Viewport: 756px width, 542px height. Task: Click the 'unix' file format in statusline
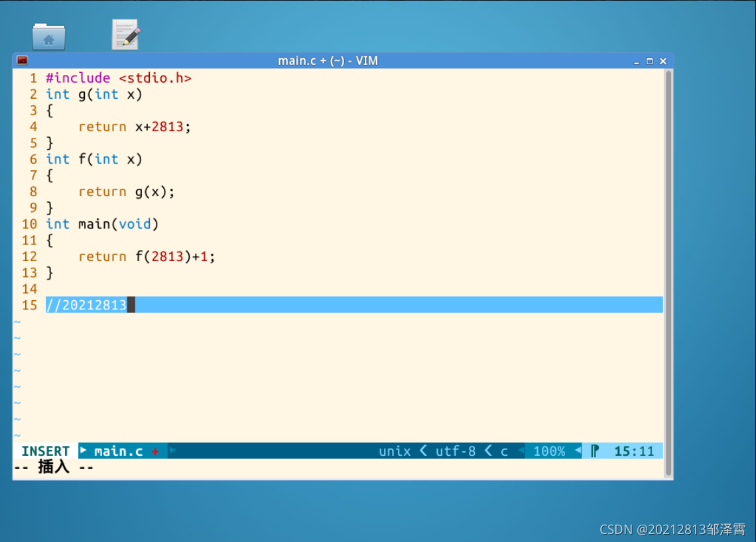tap(395, 451)
